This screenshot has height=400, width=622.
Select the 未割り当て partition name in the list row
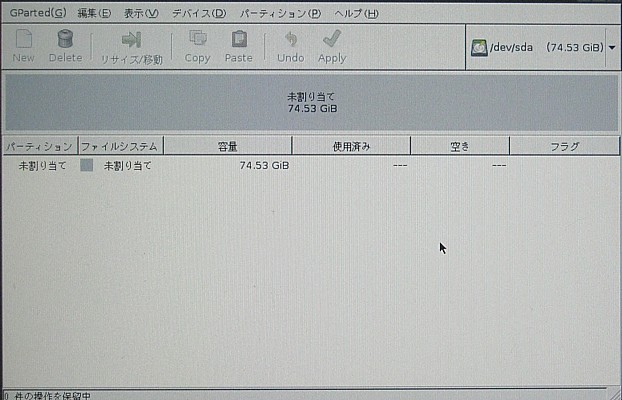click(42, 165)
